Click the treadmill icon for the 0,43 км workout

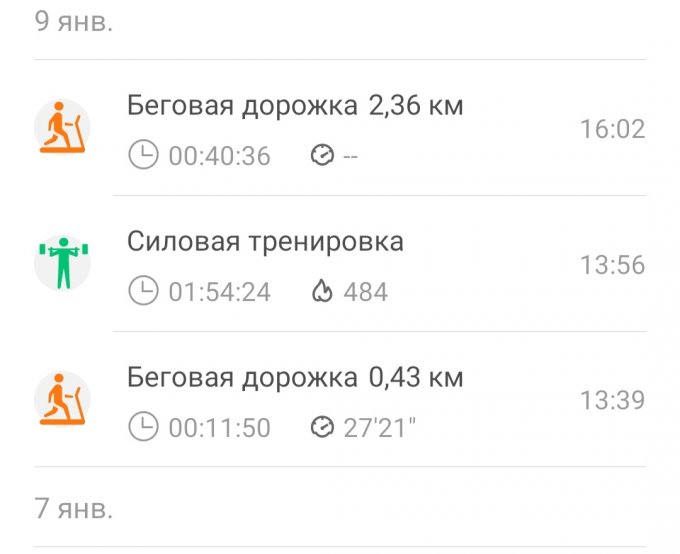pyautogui.click(x=62, y=400)
